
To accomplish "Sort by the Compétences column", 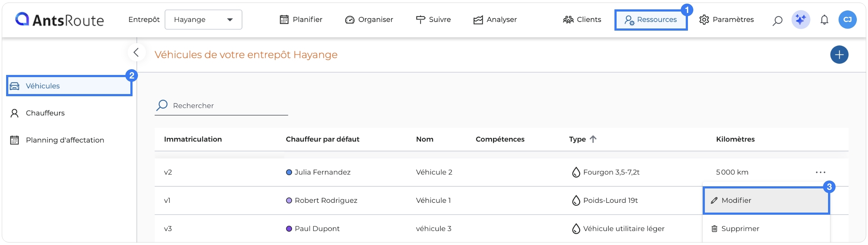I will 500,139.
